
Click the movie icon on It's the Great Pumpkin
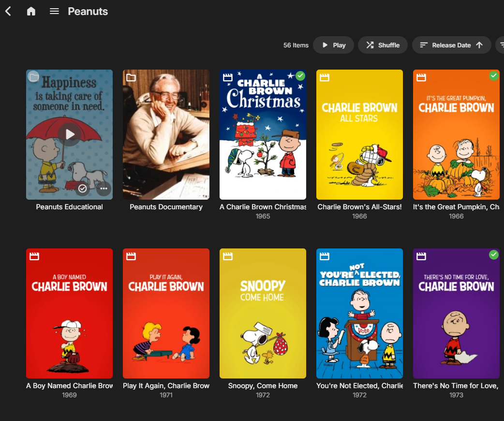421,77
